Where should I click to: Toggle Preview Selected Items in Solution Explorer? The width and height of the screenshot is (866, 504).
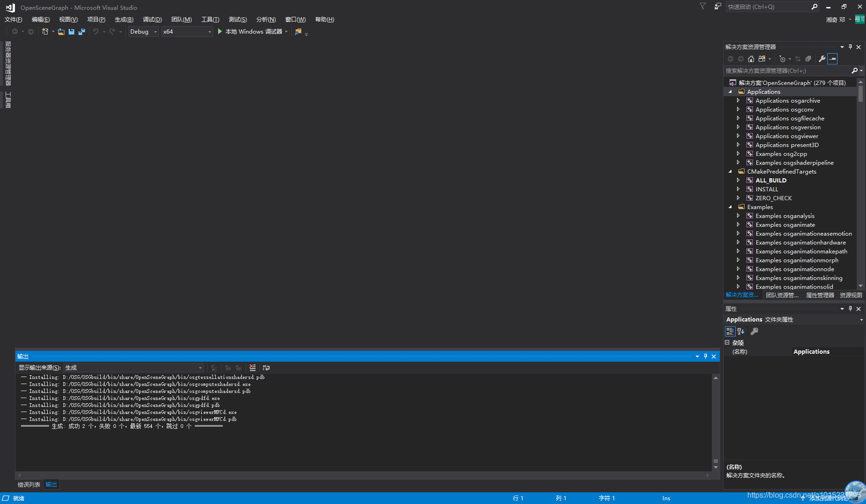tap(832, 59)
